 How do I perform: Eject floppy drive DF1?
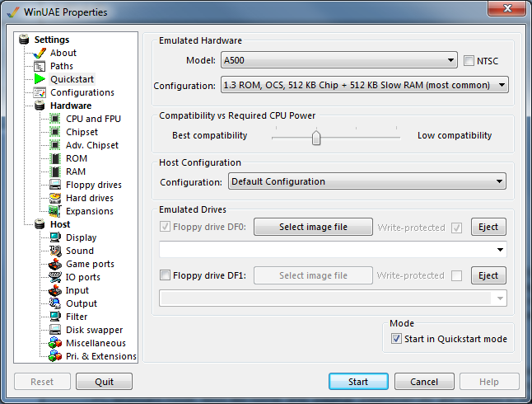point(488,275)
